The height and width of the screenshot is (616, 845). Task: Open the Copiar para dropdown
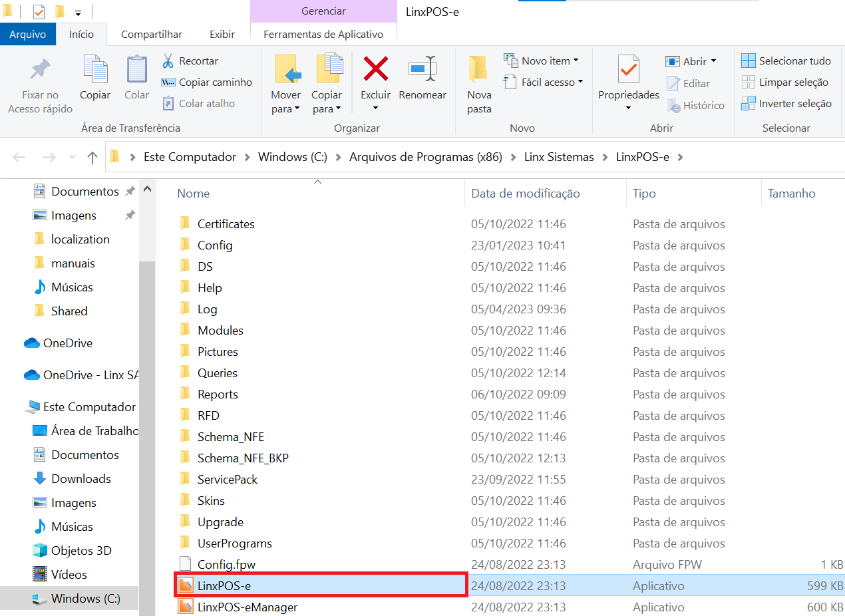(327, 102)
